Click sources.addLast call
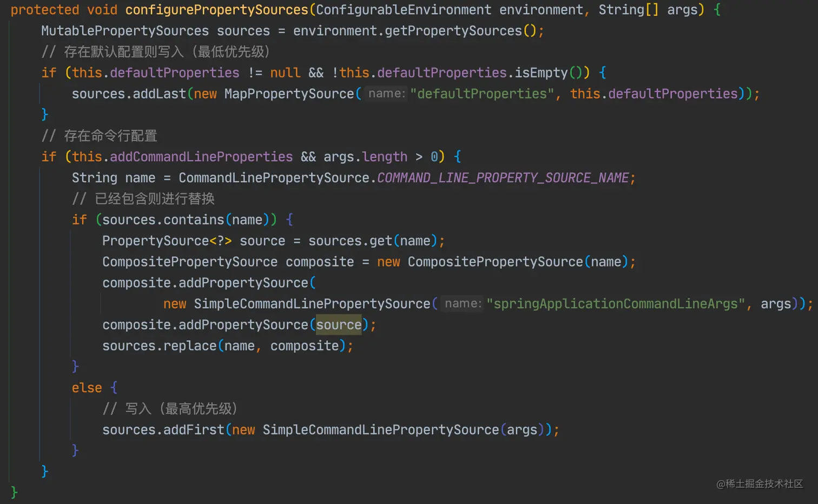The width and height of the screenshot is (818, 504). (129, 94)
